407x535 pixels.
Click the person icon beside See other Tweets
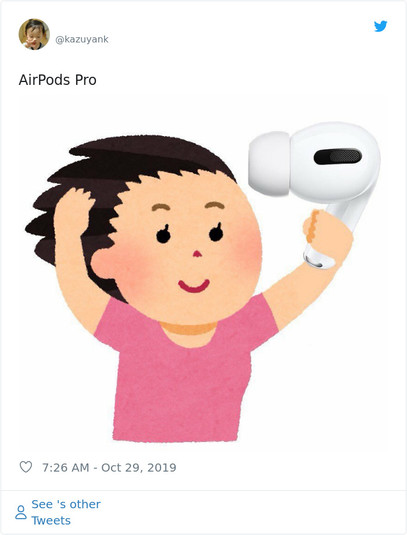(21, 512)
